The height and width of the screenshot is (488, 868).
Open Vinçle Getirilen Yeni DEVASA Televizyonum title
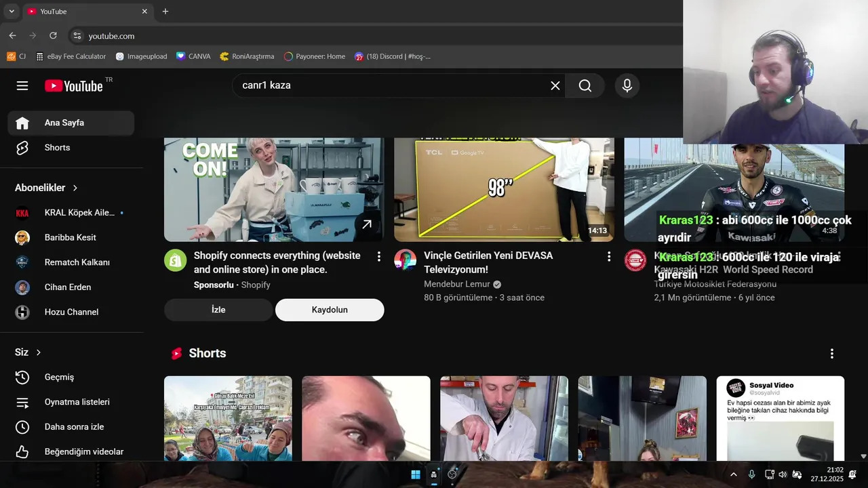coord(488,262)
